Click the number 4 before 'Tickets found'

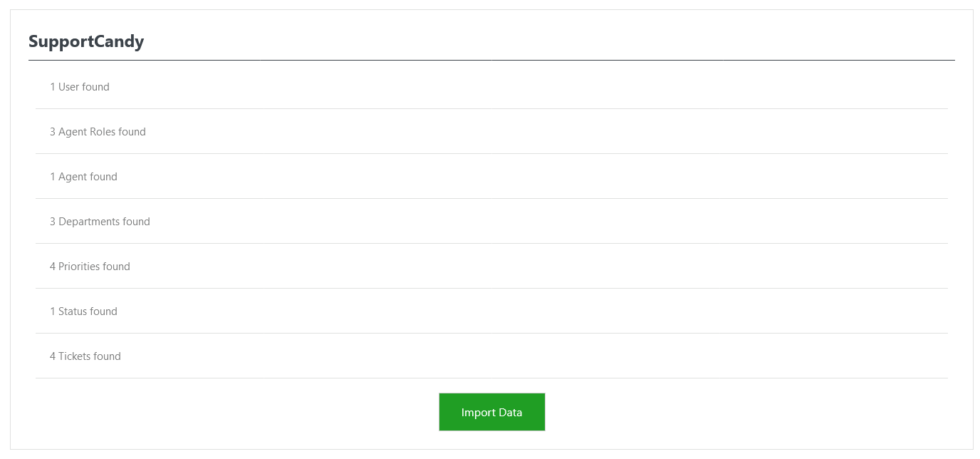tap(53, 356)
